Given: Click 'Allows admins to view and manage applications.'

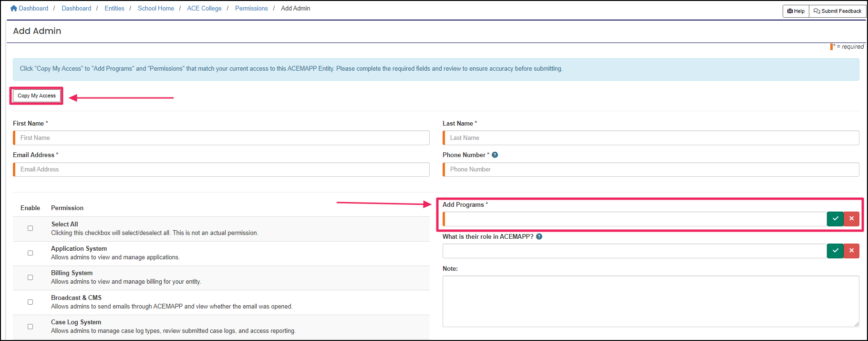Looking at the screenshot, I should [x=115, y=257].
